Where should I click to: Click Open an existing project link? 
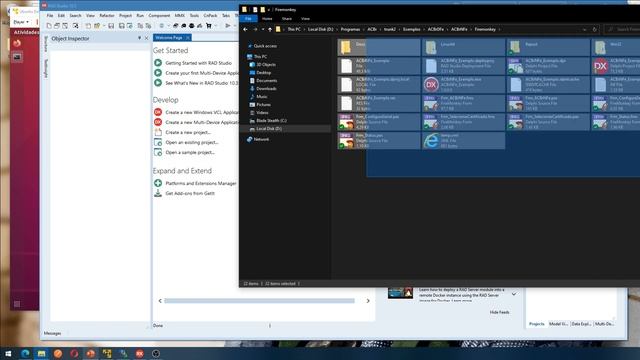(x=192, y=142)
